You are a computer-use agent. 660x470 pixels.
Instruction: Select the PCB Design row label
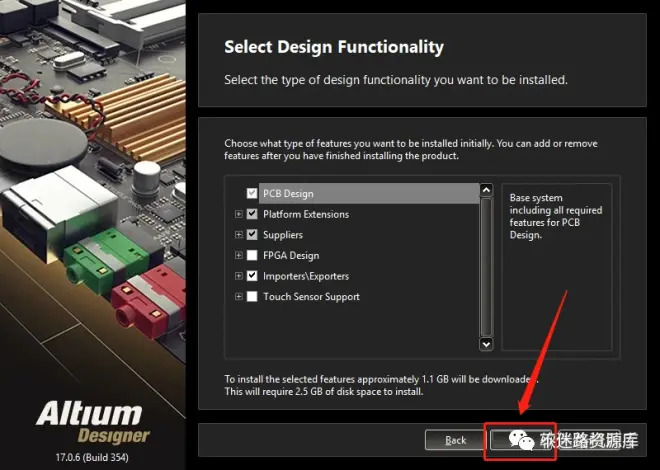point(288,194)
